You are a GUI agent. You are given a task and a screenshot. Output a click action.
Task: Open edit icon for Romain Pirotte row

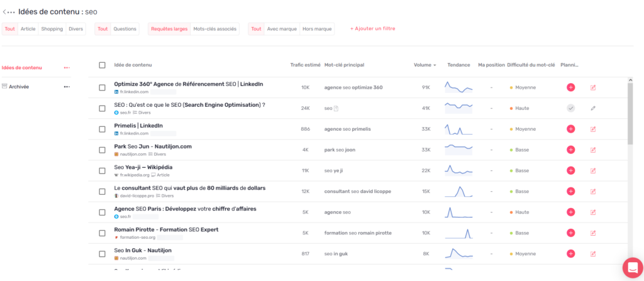[592, 233]
